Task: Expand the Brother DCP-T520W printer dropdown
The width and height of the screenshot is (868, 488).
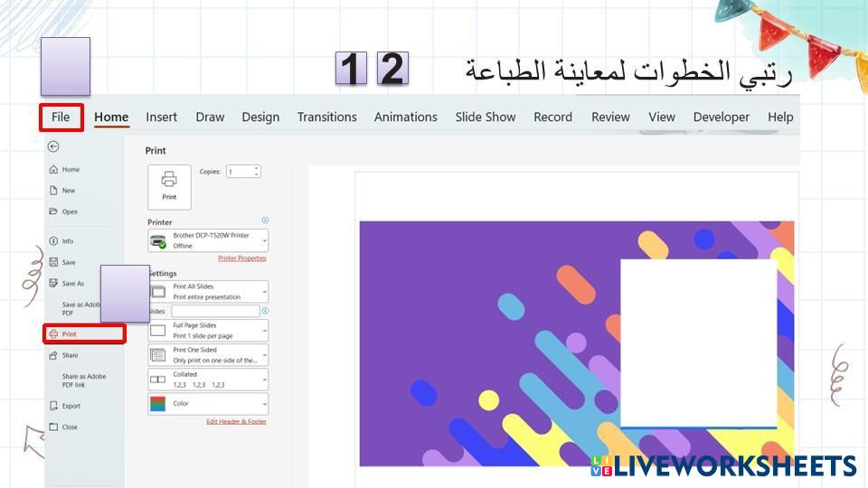Action: point(208,240)
